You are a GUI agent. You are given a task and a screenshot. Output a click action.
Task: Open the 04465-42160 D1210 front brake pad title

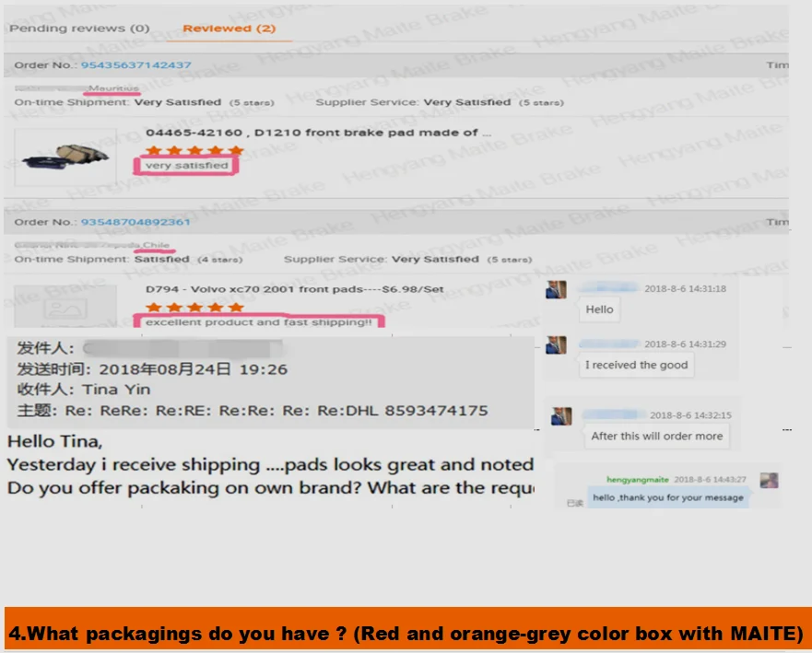click(x=318, y=133)
